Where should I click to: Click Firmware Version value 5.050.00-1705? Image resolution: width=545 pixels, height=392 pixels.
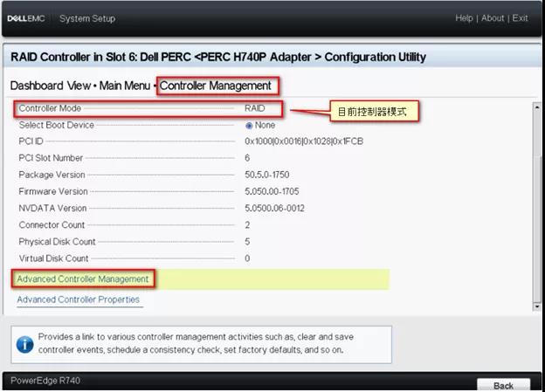272,191
